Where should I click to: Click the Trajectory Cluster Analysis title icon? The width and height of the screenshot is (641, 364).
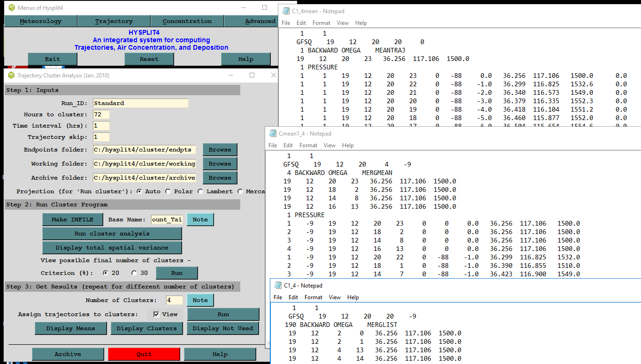coord(11,76)
